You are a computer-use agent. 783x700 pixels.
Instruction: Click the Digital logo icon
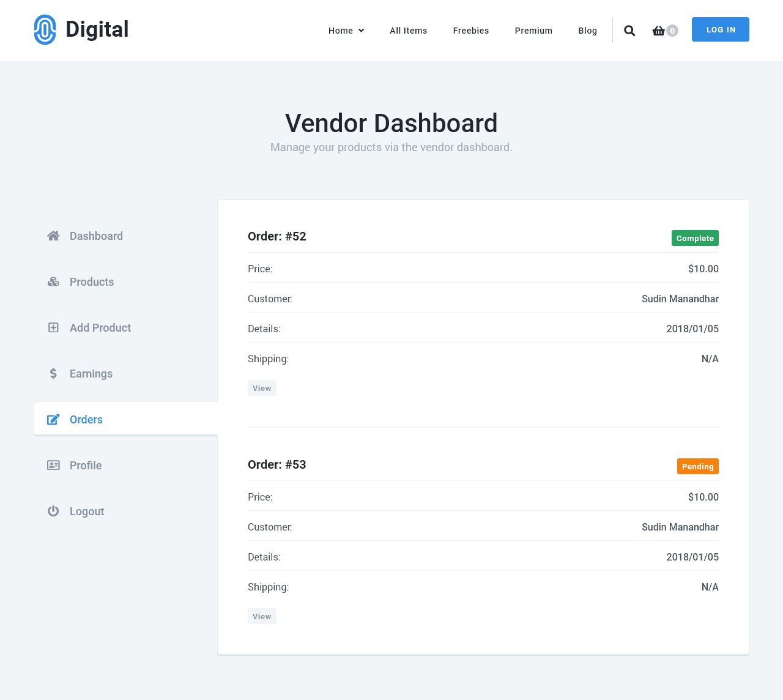pyautogui.click(x=45, y=30)
